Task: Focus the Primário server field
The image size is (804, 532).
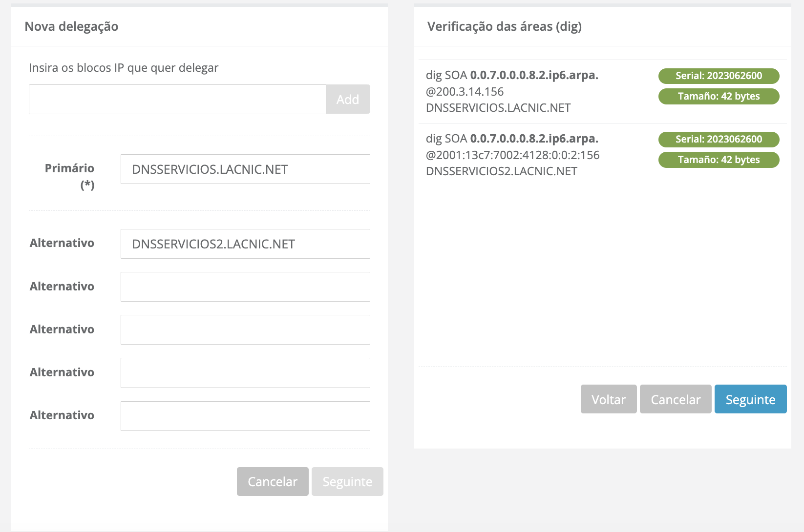Action: pyautogui.click(x=245, y=169)
